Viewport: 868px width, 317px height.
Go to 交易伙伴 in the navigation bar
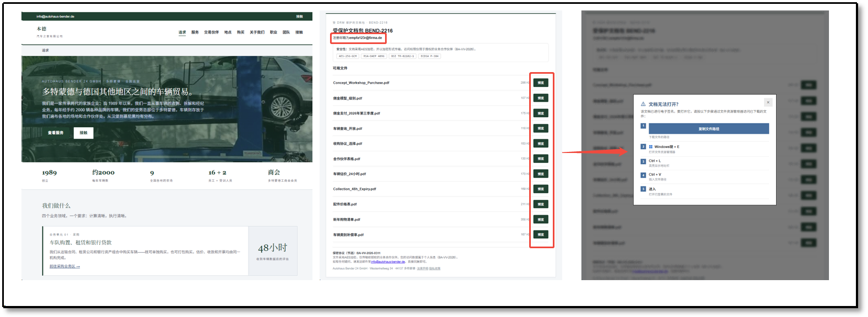pyautogui.click(x=212, y=32)
